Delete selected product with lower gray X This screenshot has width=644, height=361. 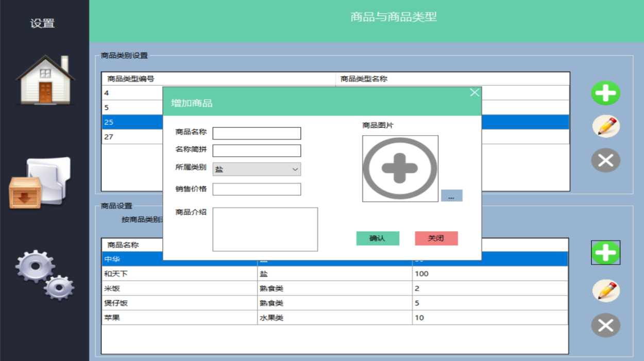pos(605,325)
